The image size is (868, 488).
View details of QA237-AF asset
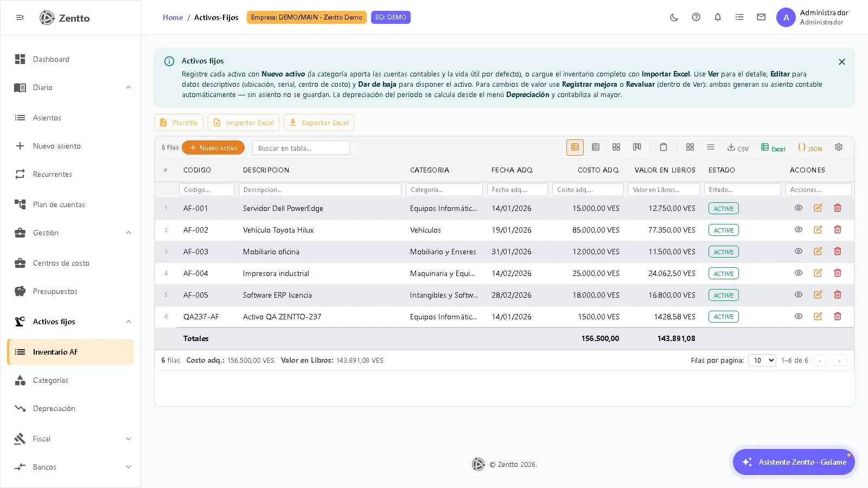(x=799, y=316)
